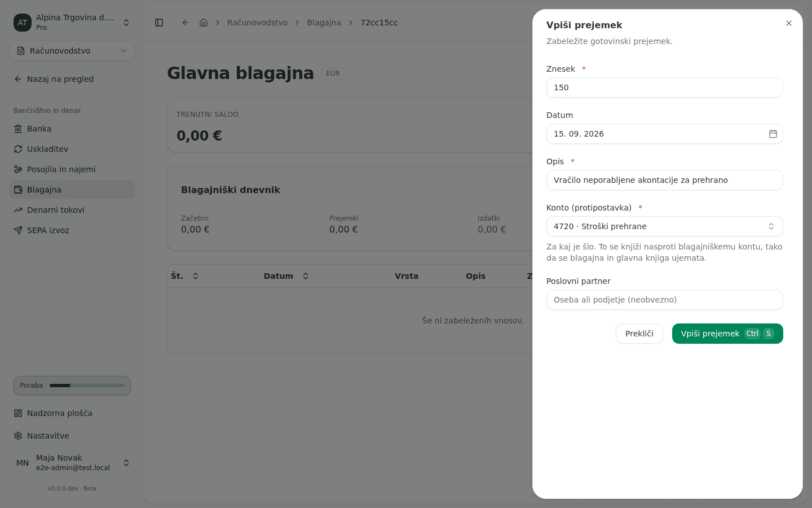Viewport: 812px width, 508px height.
Task: Open Nadzorna plošča
Action: tap(72, 413)
